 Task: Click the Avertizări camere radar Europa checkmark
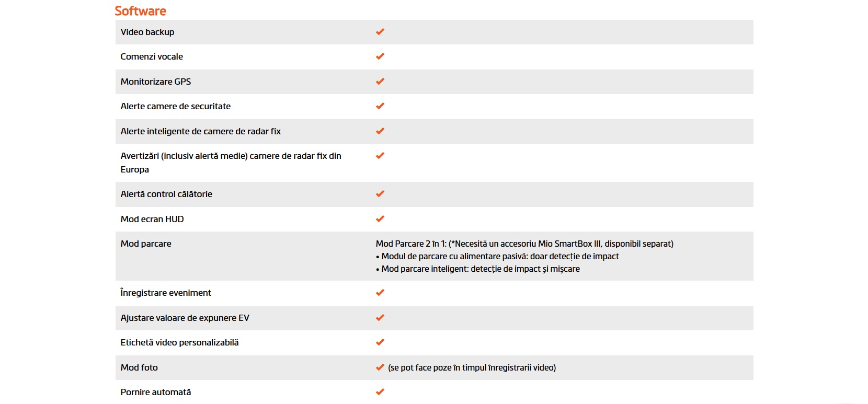point(380,156)
